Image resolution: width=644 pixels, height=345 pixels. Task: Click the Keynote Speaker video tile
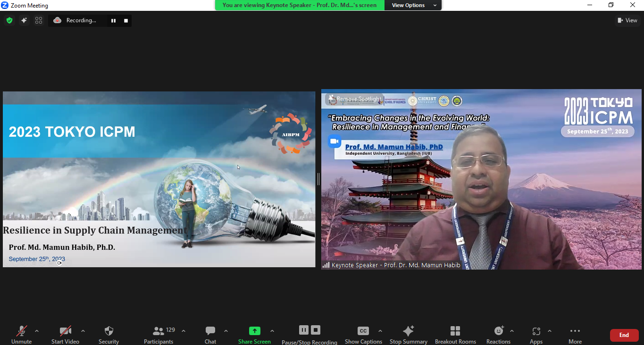click(x=481, y=179)
